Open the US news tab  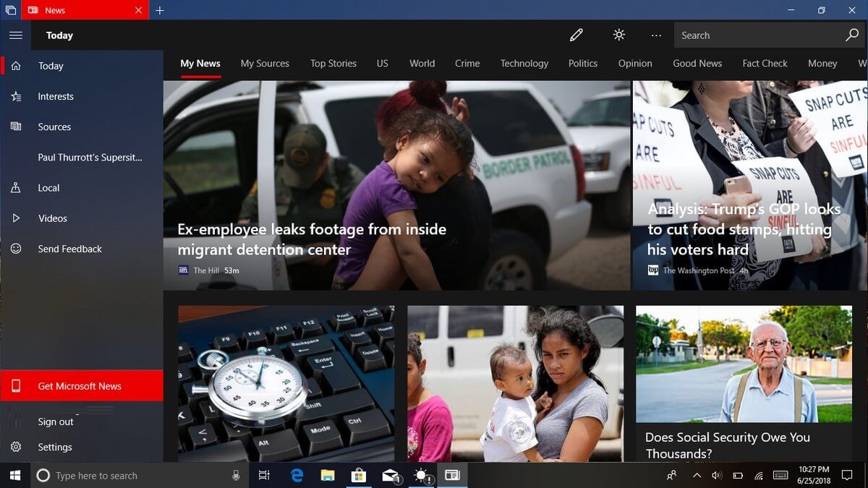pos(383,64)
